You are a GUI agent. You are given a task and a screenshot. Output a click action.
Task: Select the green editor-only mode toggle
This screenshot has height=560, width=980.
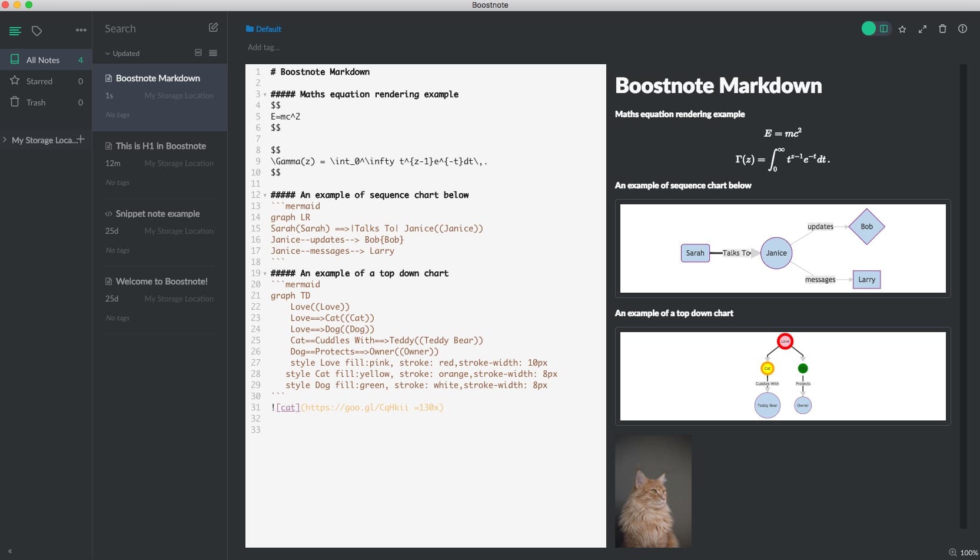[868, 28]
